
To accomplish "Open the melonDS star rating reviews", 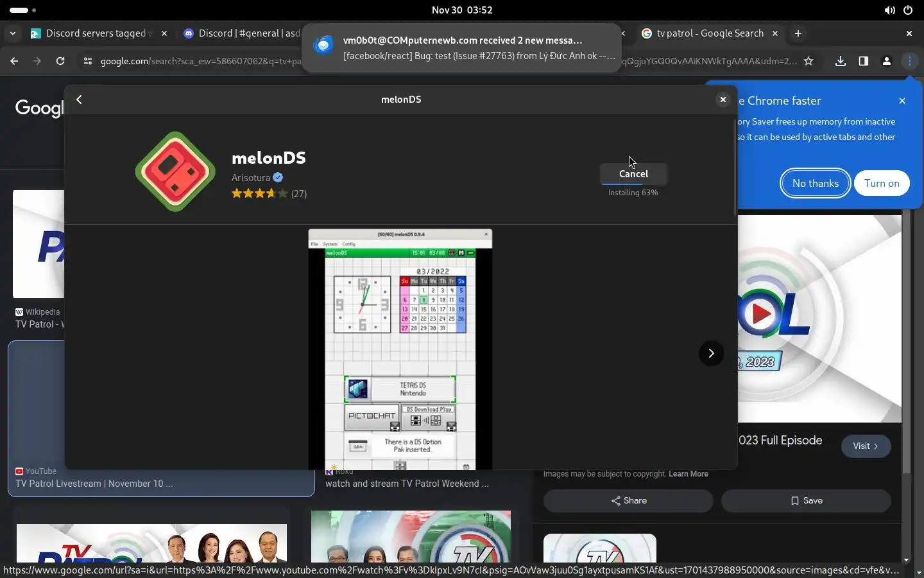I will point(269,193).
